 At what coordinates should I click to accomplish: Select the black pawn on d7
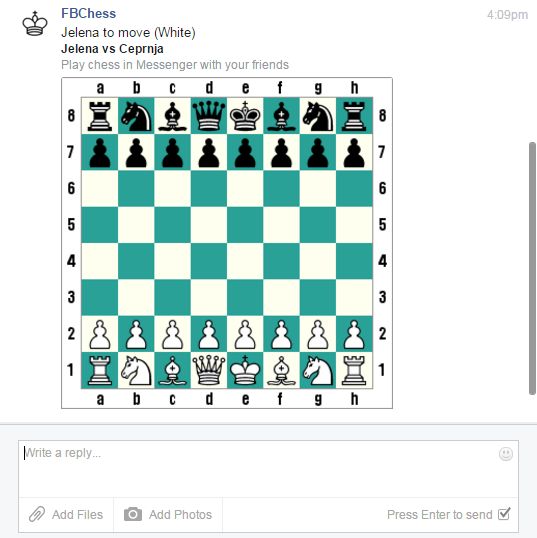pyautogui.click(x=209, y=152)
